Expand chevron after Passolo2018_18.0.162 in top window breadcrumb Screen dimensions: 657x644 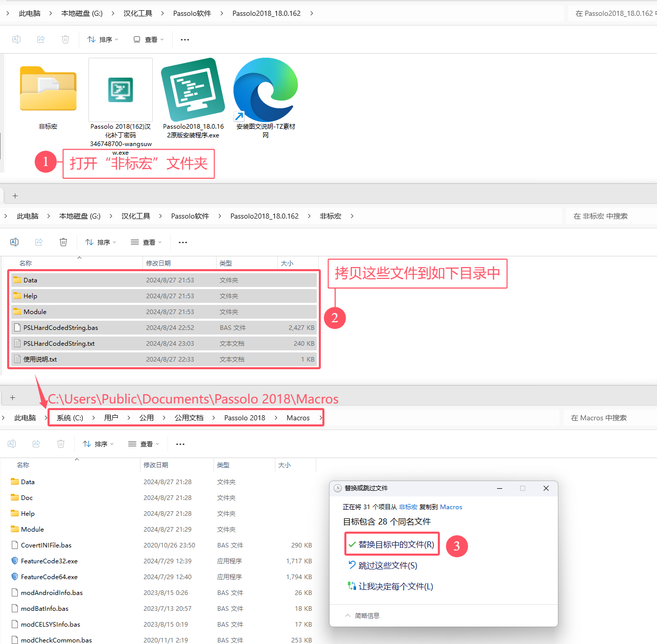pyautogui.click(x=312, y=13)
